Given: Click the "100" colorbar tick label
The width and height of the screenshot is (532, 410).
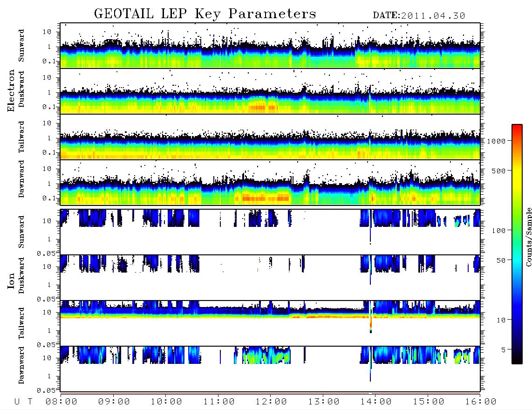Looking at the screenshot, I should pos(499,231).
